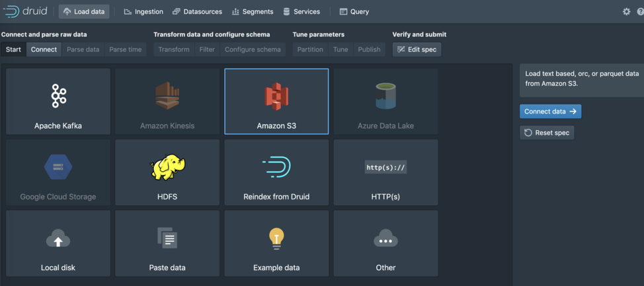Select the Parse data step
This screenshot has height=286, width=644.
[x=83, y=50]
